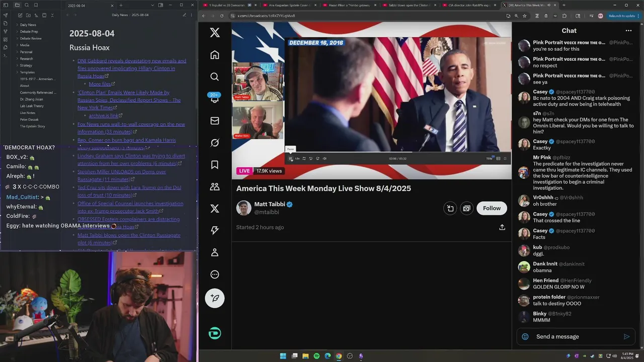The width and height of the screenshot is (644, 362).
Task: Create new folder in Obsidian
Action: click(28, 16)
